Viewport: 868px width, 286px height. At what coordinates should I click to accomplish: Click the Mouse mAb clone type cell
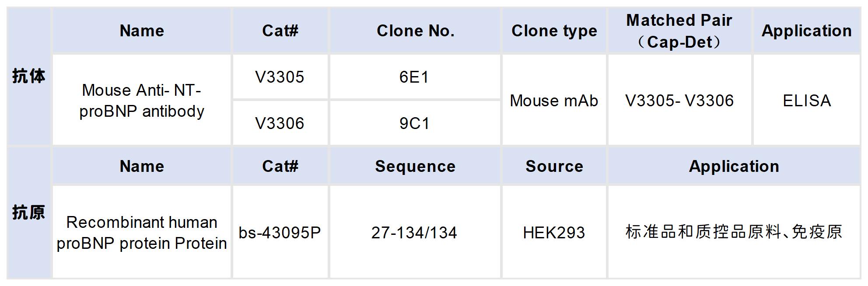coord(554,101)
